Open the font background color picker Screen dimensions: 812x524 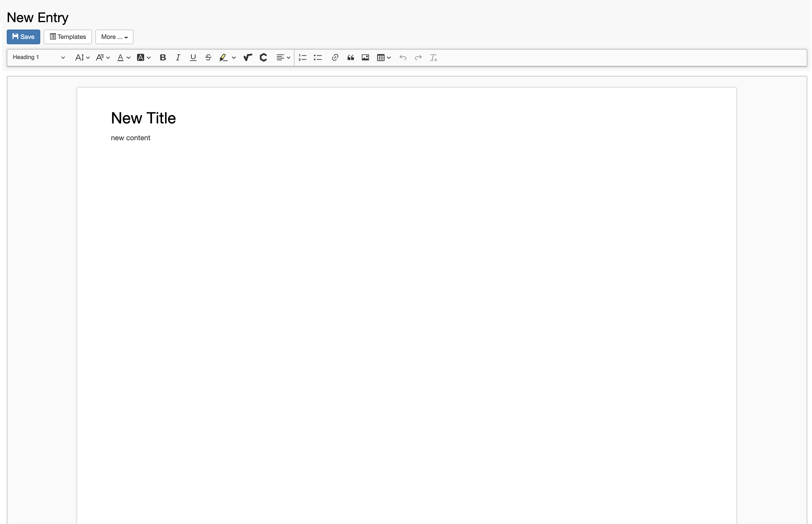[144, 57]
